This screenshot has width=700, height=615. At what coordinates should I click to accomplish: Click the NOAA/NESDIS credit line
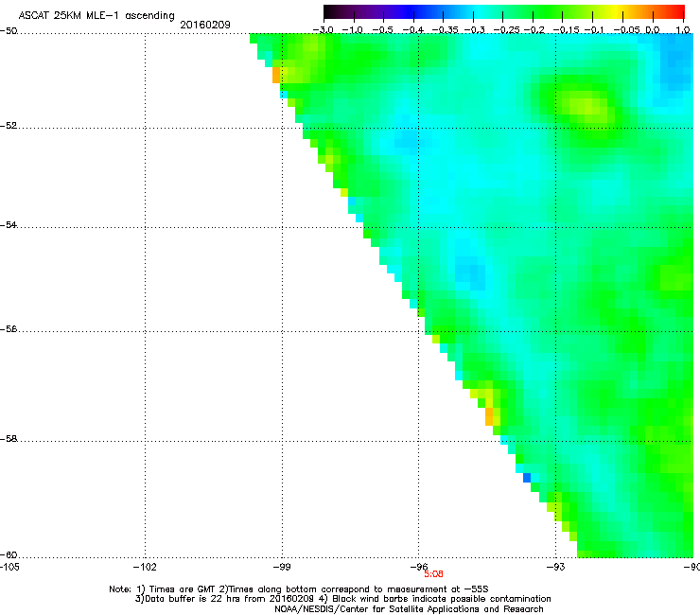pos(409,609)
